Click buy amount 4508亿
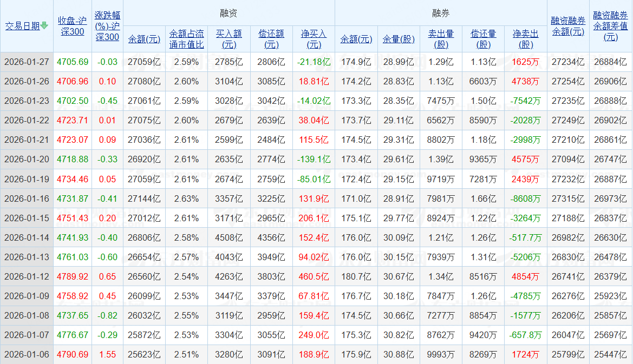 pyautogui.click(x=229, y=237)
